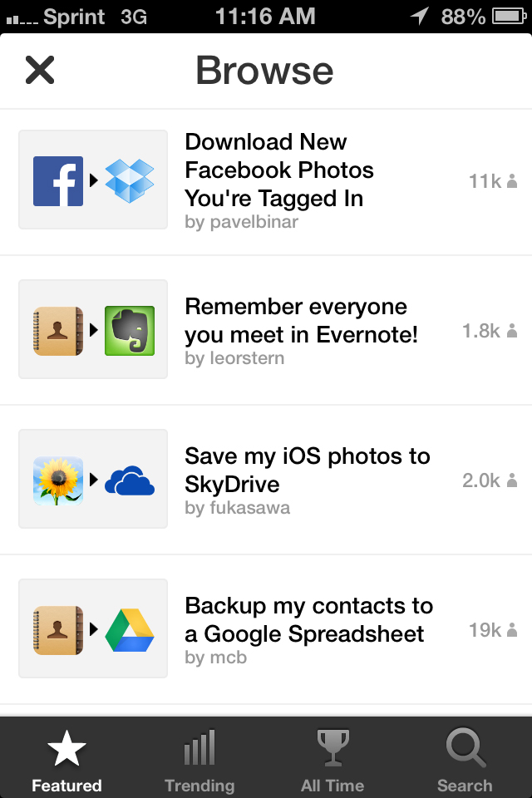Tap the blue SkyDrive cloud icon
The height and width of the screenshot is (798, 532).
[130, 480]
